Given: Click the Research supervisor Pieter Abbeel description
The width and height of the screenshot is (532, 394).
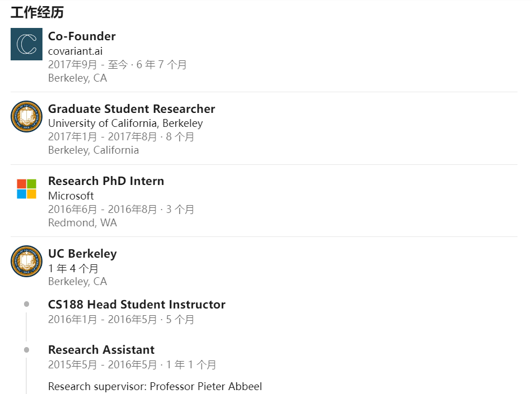Looking at the screenshot, I should 155,386.
